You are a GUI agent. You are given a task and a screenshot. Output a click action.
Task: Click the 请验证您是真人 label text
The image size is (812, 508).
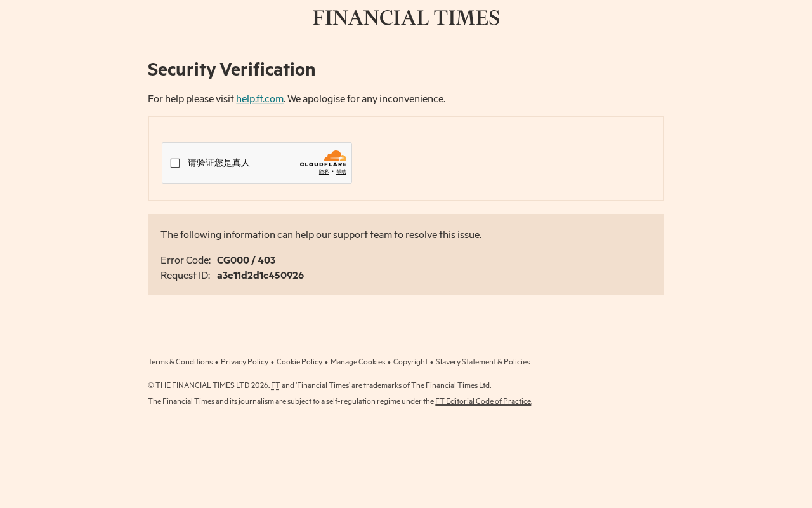pyautogui.click(x=219, y=163)
